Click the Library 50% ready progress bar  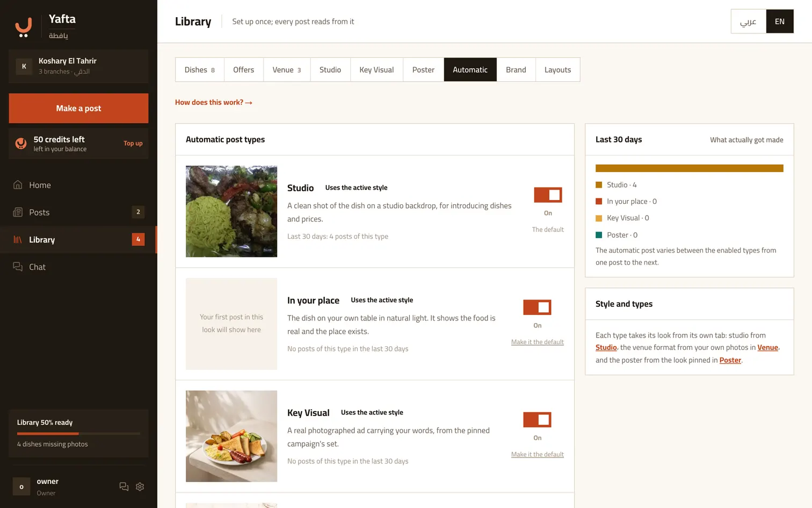(x=78, y=433)
